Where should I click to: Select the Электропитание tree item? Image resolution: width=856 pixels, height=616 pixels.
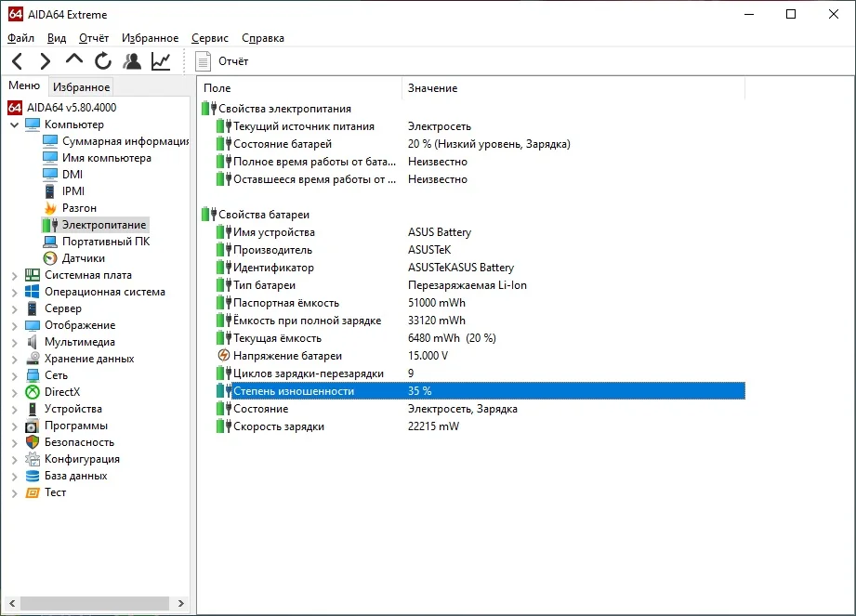click(95, 225)
